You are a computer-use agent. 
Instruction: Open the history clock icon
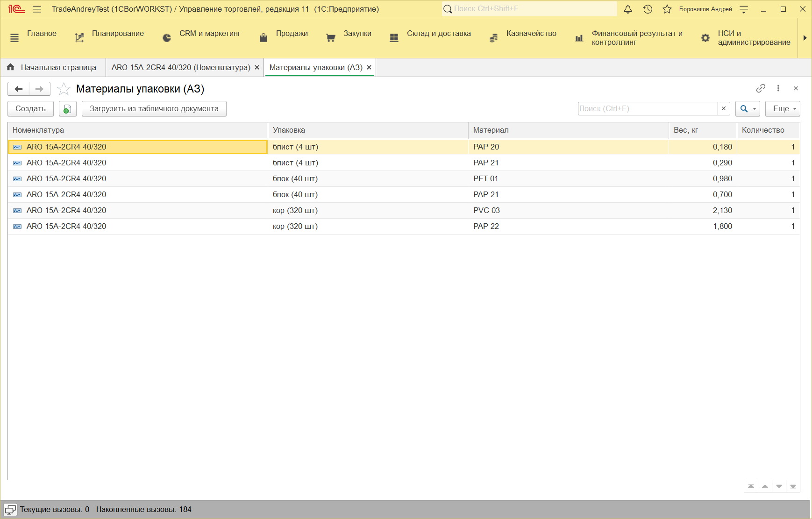[648, 9]
